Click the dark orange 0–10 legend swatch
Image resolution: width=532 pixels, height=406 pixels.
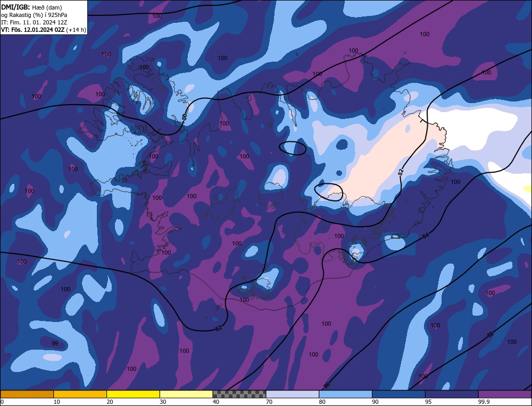[x=27, y=394]
